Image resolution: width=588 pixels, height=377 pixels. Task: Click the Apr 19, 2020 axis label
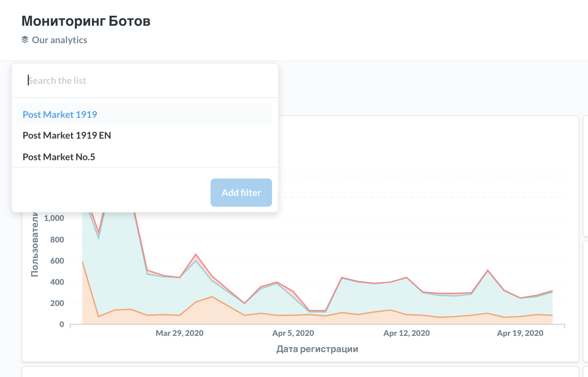[519, 333]
